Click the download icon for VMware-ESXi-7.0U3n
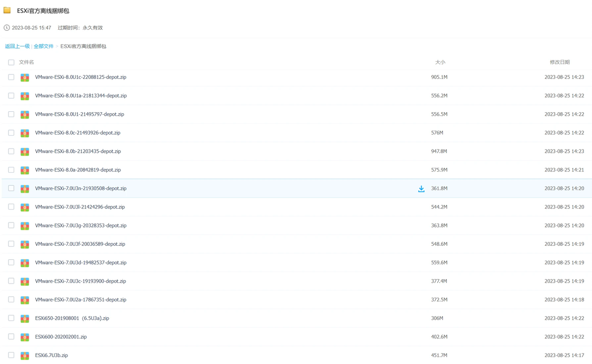Viewport: 592px width, 364px height. (421, 189)
